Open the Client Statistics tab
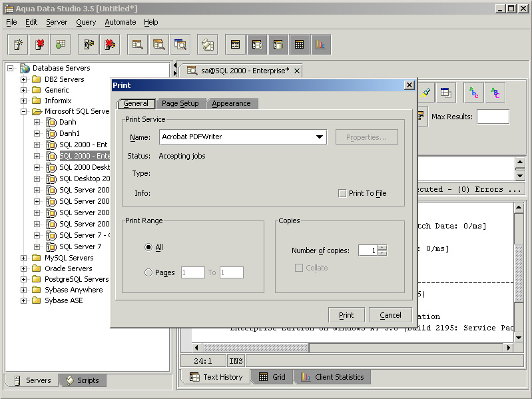Image resolution: width=532 pixels, height=399 pixels. point(332,377)
